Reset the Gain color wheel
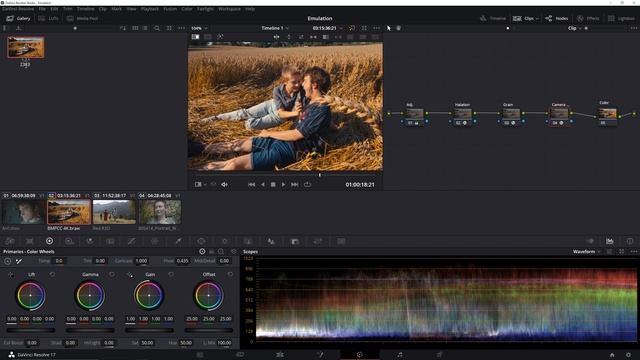Viewport: 640px width, 360px height. (x=171, y=274)
